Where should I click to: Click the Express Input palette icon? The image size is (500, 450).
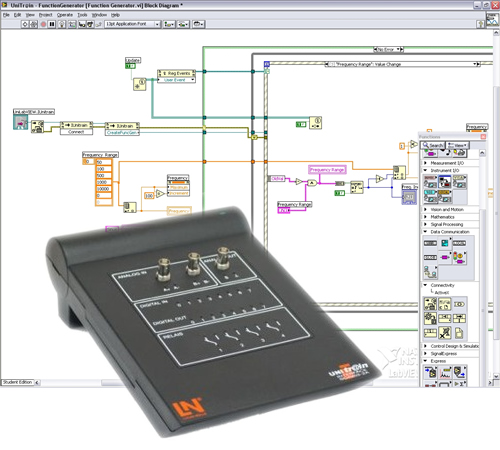pos(430,372)
